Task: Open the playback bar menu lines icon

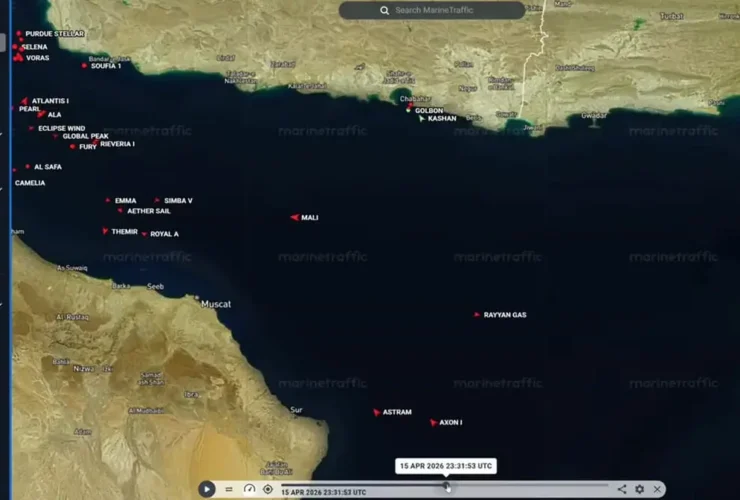Action: (229, 489)
